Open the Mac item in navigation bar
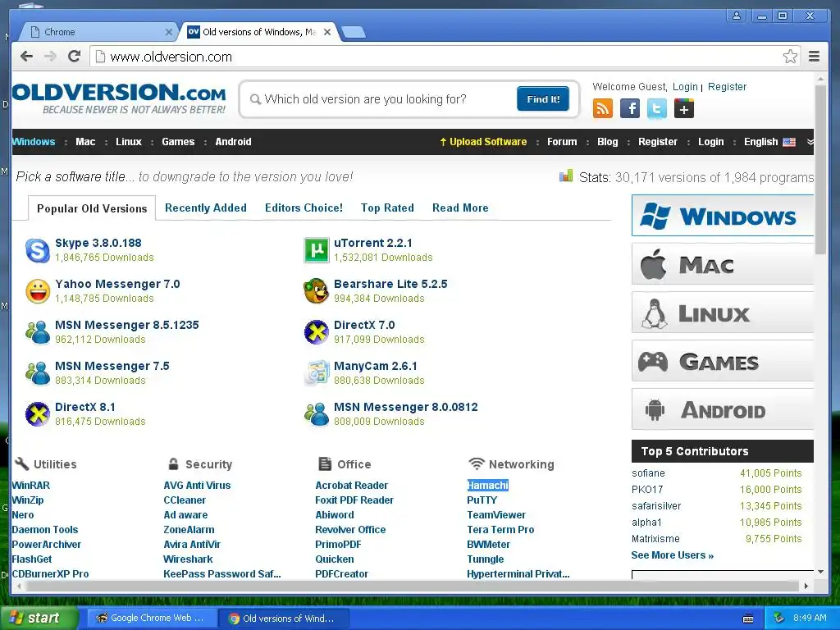 85,142
